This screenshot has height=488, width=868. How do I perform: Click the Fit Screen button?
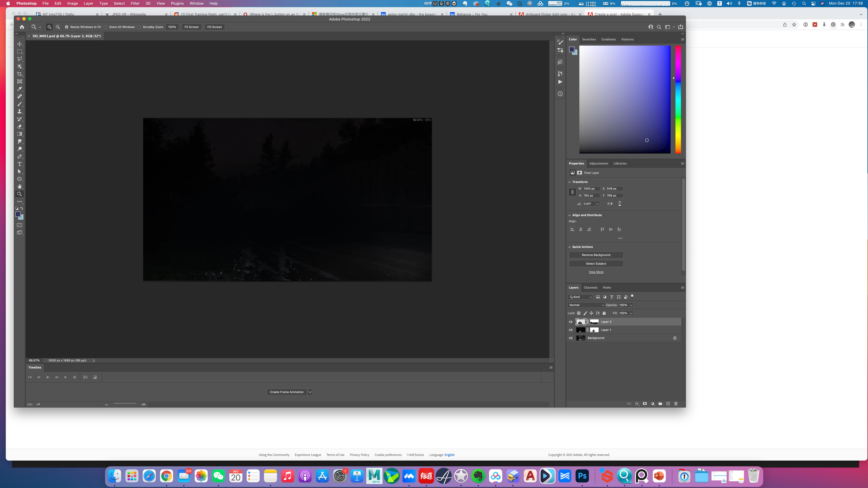[x=191, y=27]
